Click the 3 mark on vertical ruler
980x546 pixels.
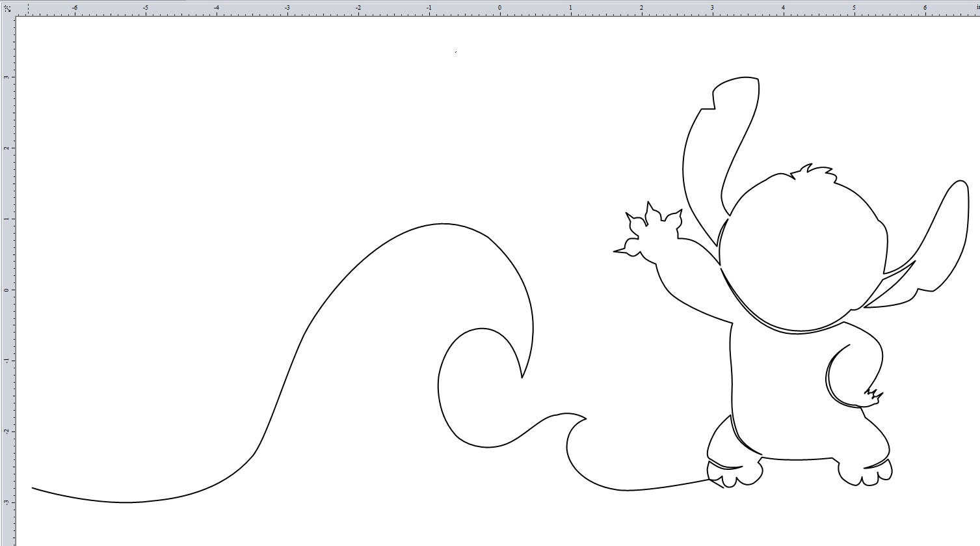(7, 77)
